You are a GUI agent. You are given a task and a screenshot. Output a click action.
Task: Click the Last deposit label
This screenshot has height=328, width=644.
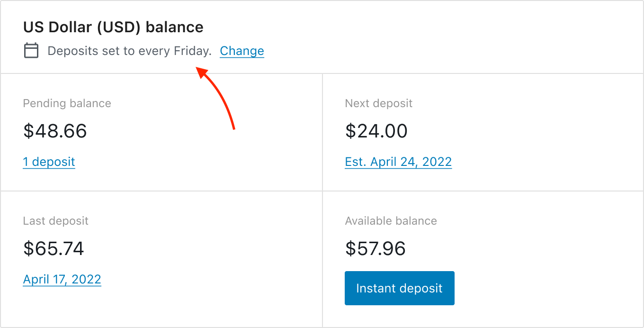pos(55,220)
